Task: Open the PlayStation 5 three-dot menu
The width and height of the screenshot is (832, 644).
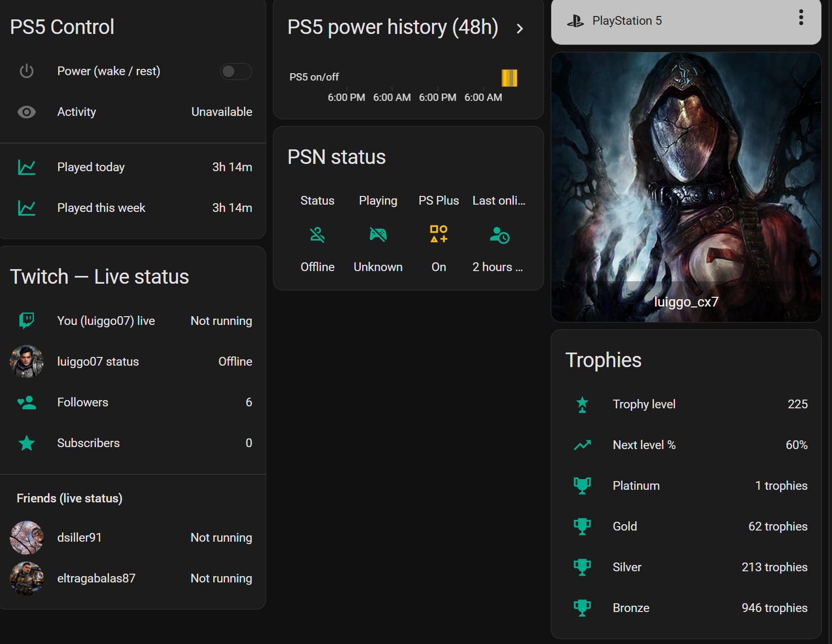Action: (801, 17)
